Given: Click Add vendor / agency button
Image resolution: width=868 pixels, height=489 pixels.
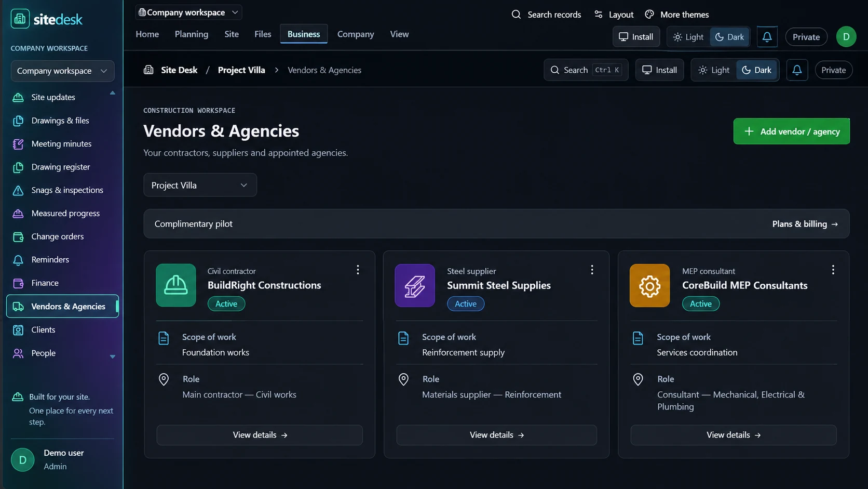Looking at the screenshot, I should tap(791, 131).
